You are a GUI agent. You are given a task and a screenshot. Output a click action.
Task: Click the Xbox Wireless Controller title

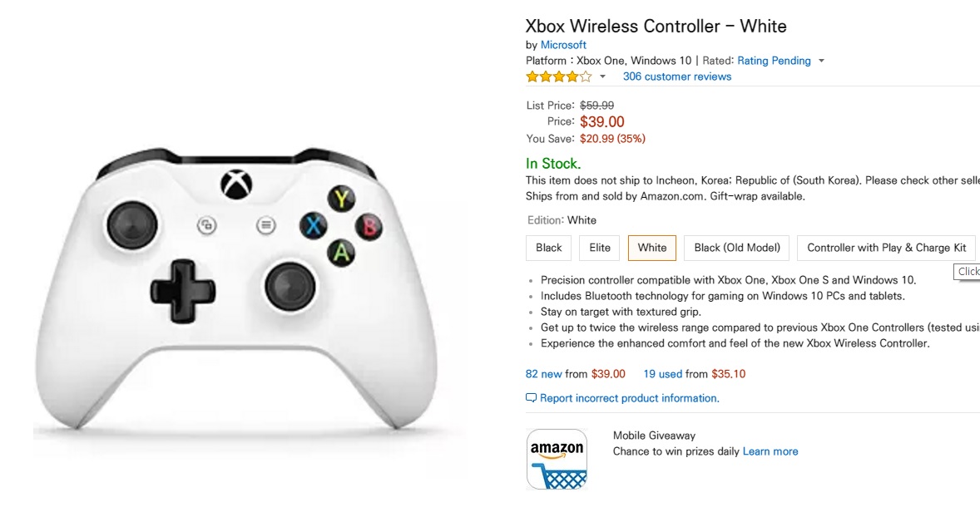coord(656,26)
